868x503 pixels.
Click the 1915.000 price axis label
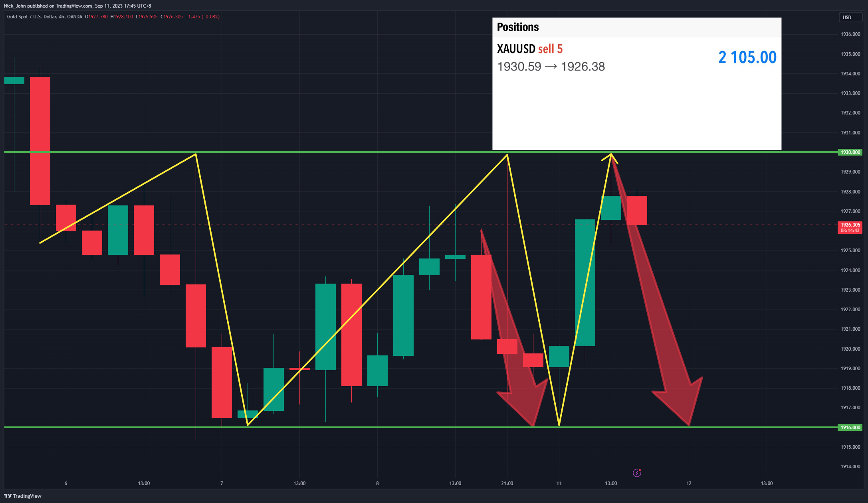[850, 447]
